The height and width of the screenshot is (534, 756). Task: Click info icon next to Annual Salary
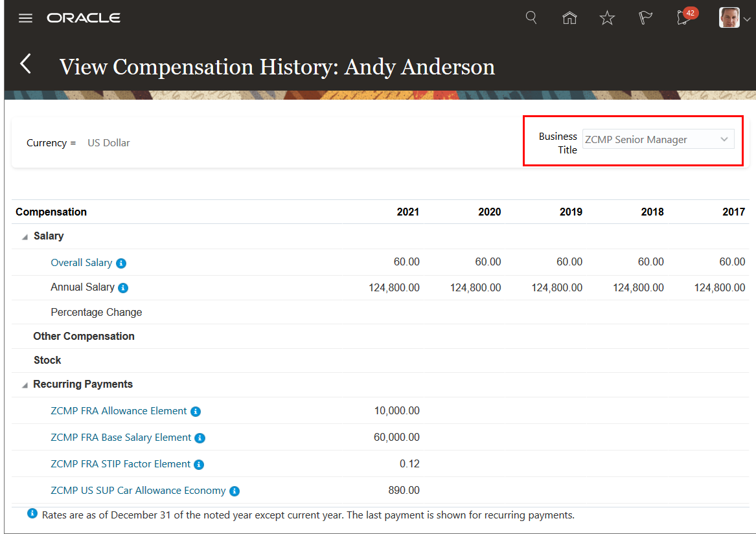(123, 287)
